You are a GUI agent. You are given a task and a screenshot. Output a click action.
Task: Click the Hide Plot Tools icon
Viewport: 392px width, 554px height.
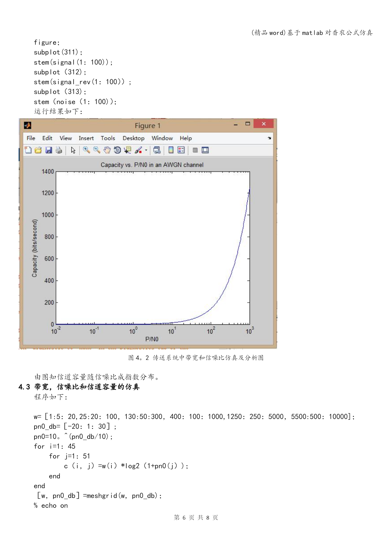(195, 150)
